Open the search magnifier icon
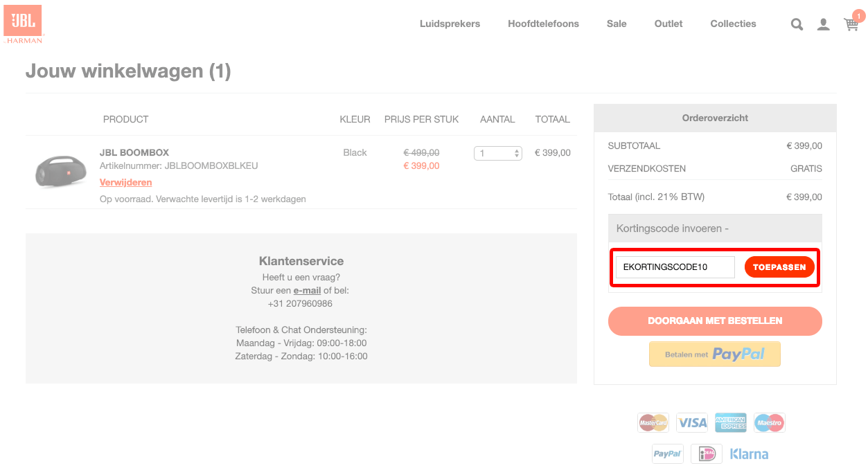868x468 pixels. pos(797,24)
